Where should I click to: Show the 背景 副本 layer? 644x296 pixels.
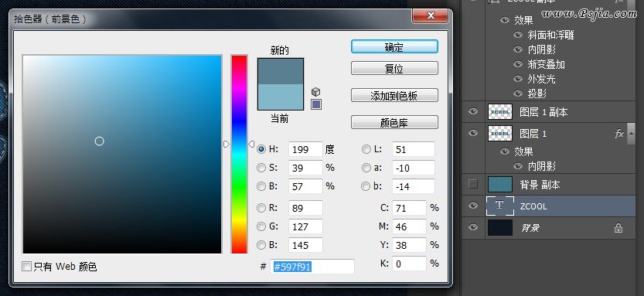tap(473, 185)
